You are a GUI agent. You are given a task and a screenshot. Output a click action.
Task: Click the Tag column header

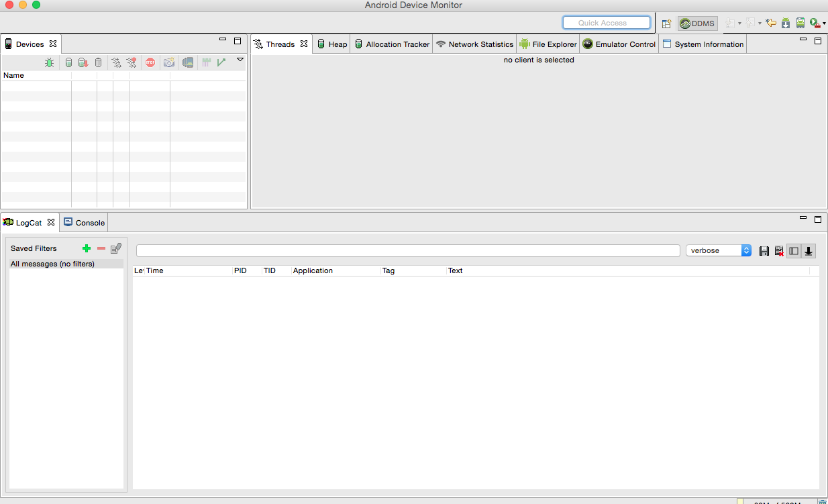pos(414,270)
